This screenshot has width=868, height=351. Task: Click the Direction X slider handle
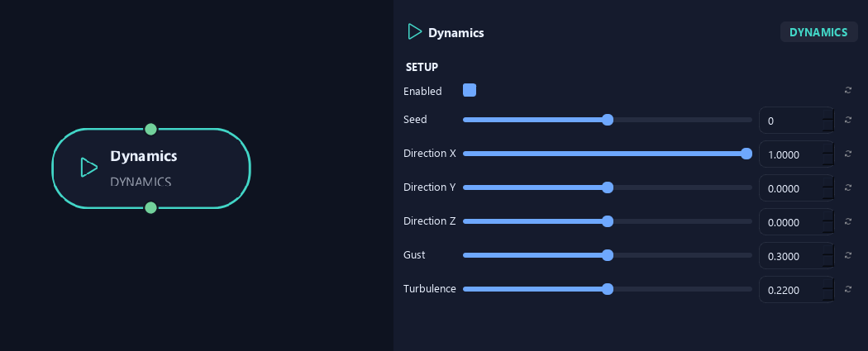(x=746, y=154)
